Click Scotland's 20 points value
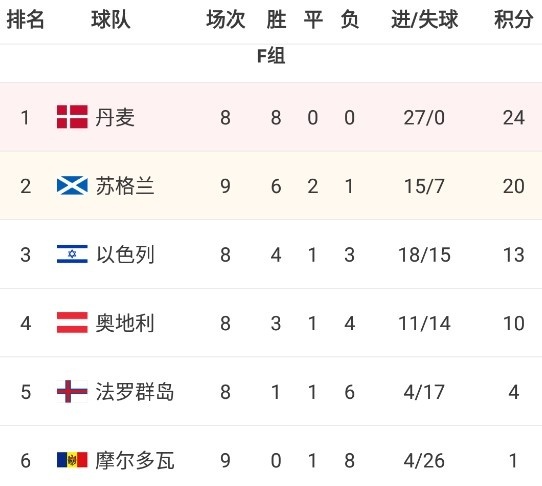Image resolution: width=542 pixels, height=486 pixels. click(x=514, y=186)
